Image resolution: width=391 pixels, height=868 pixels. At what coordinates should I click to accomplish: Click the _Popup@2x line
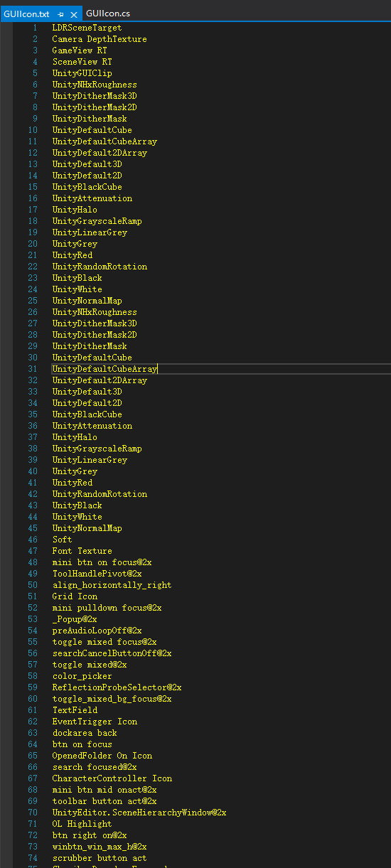pos(75,619)
